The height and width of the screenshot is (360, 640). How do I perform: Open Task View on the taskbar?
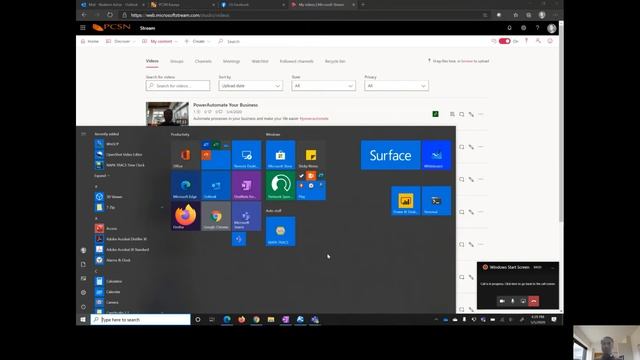[x=212, y=320]
